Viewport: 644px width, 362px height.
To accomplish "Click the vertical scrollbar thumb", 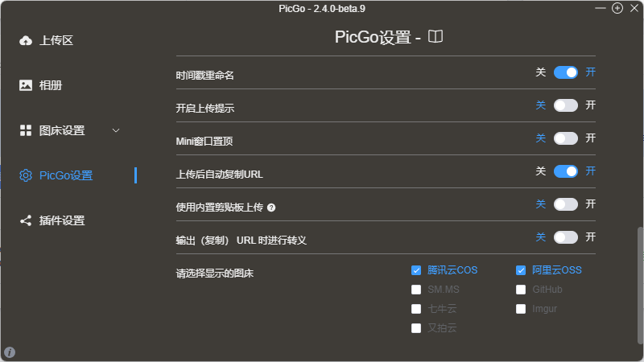I will click(640, 282).
